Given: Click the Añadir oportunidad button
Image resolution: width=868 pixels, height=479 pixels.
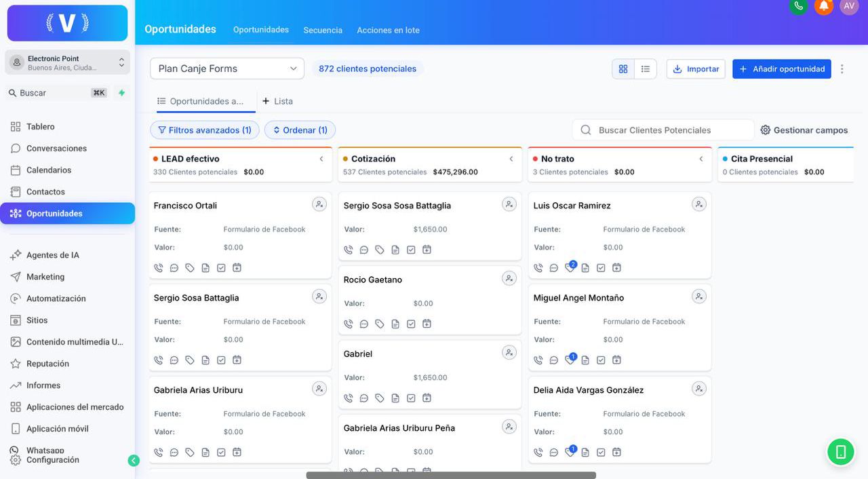Looking at the screenshot, I should [782, 69].
